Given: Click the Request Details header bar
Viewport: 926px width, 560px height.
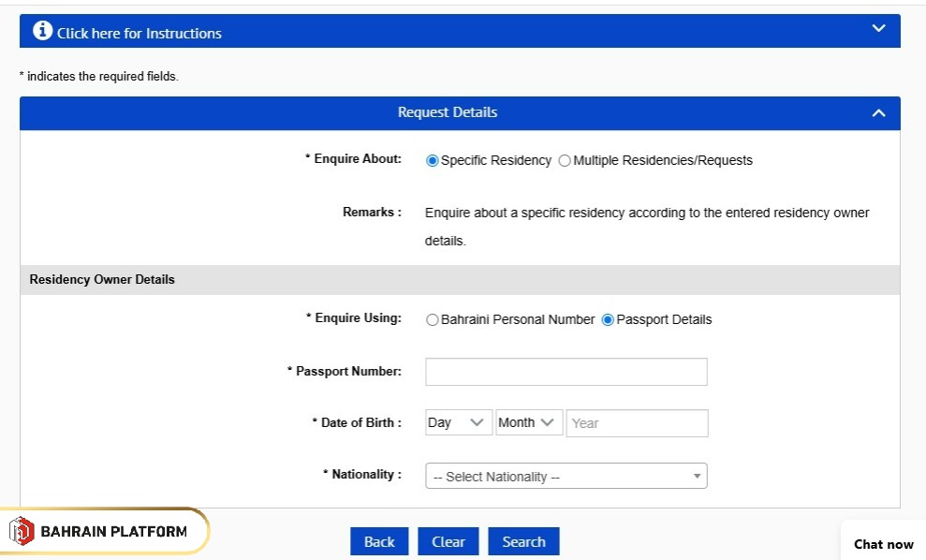Looking at the screenshot, I should (448, 113).
